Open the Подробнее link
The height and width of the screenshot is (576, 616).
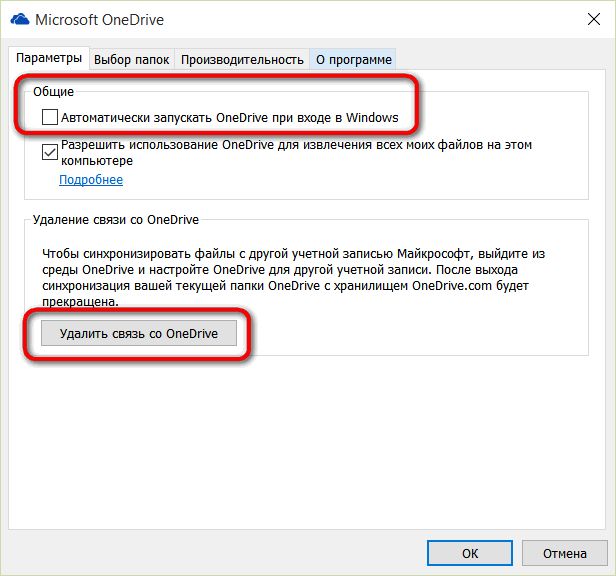point(91,180)
